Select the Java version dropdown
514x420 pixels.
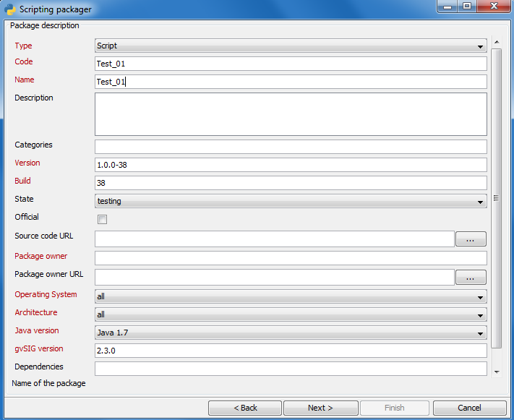point(291,333)
